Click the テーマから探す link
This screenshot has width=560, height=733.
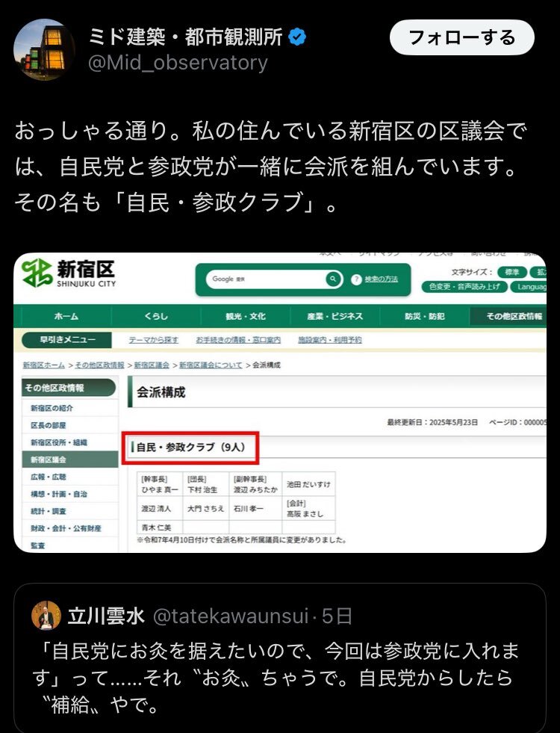[x=154, y=340]
